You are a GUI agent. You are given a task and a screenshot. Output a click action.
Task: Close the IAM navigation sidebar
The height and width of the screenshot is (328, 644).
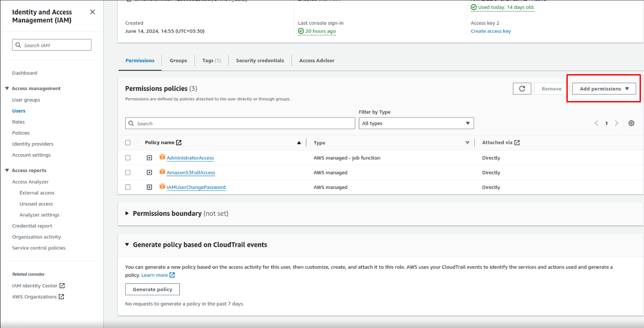pyautogui.click(x=92, y=12)
